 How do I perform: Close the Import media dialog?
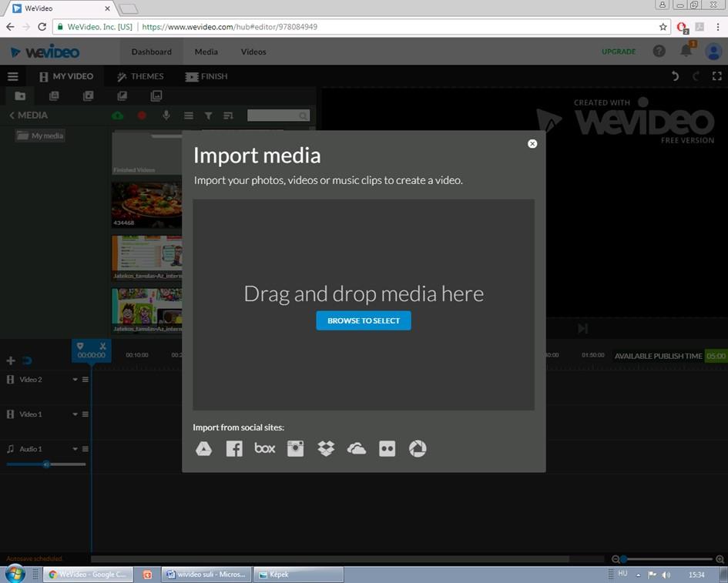point(532,144)
